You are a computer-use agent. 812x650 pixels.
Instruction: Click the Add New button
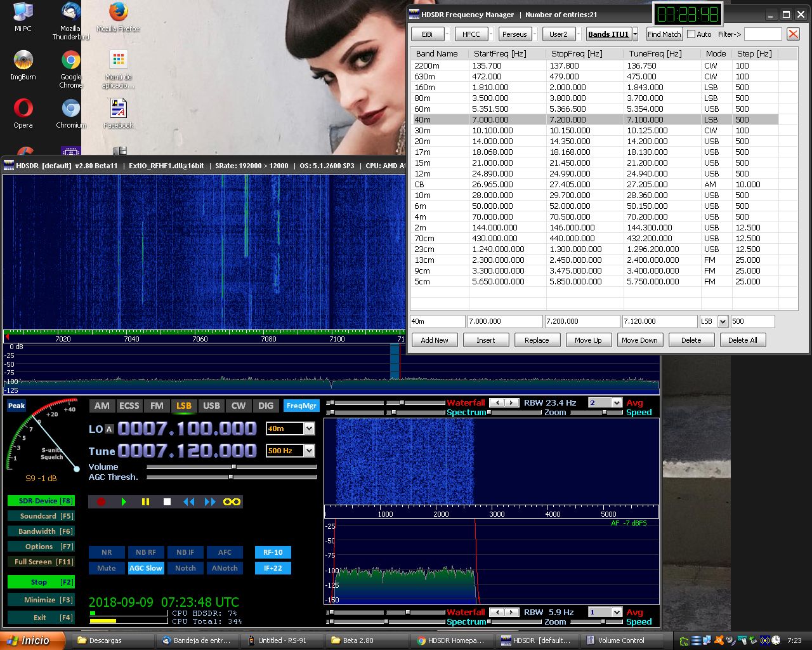(x=434, y=340)
